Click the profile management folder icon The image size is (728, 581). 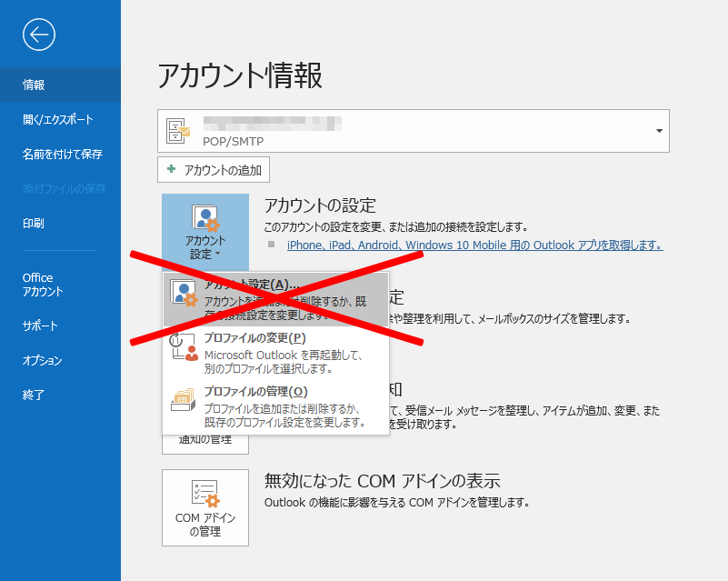[184, 400]
